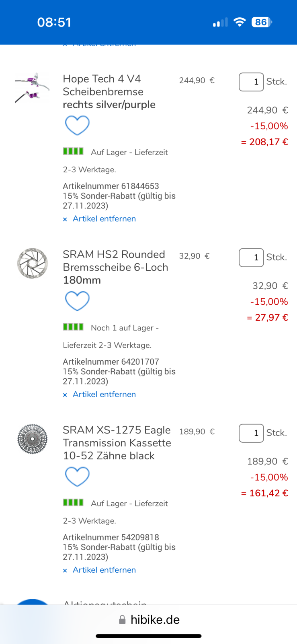Edit quantity field for SRAM XS-1275 cassette
Viewport: 297px width, 644px height.
pyautogui.click(x=251, y=433)
